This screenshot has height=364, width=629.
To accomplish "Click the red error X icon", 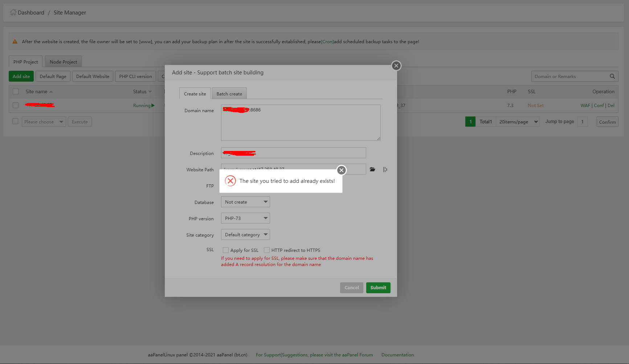I will click(230, 181).
